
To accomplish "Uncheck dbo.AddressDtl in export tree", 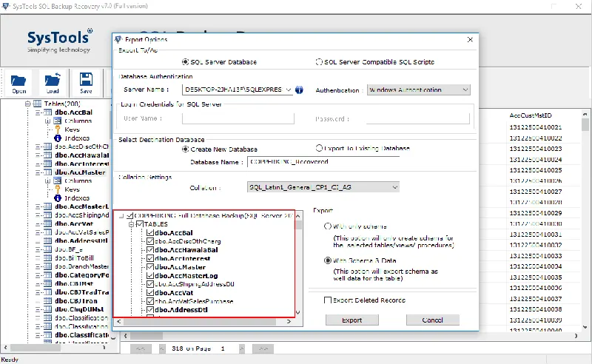I will coord(150,310).
